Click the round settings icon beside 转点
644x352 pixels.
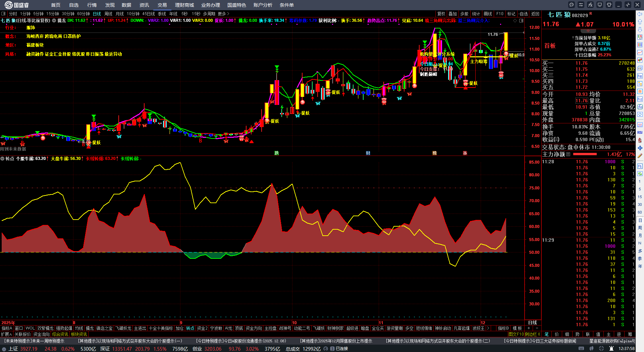pos(2,159)
